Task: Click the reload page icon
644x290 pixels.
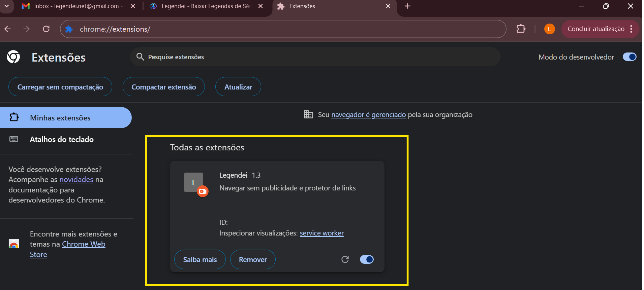Action: (46, 29)
